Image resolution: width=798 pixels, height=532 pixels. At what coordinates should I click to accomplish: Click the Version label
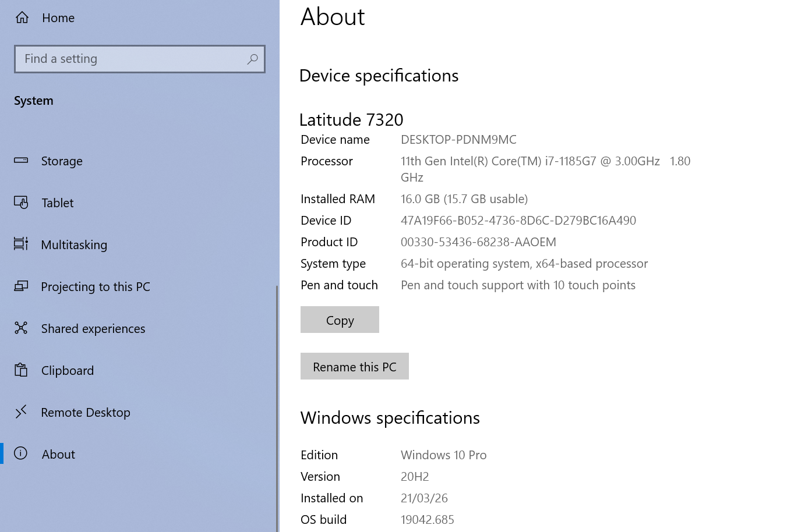coord(320,477)
